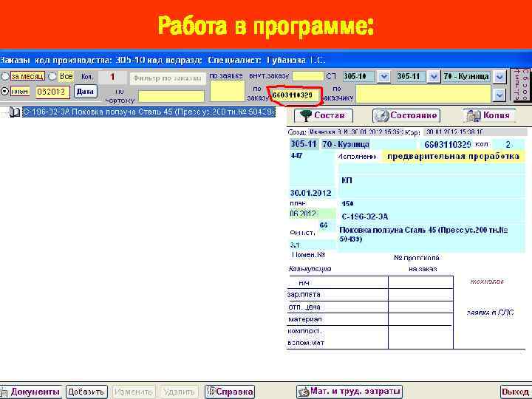532x399 pixels.
Task: Click the 'заявка в ОЛС' link
Action: pyautogui.click(x=491, y=313)
